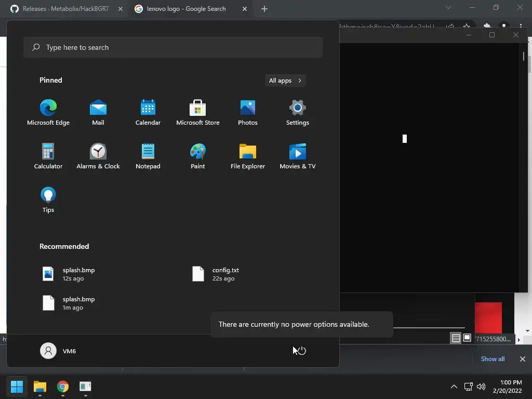
Task: Click the Start menu power button
Action: [x=301, y=351]
